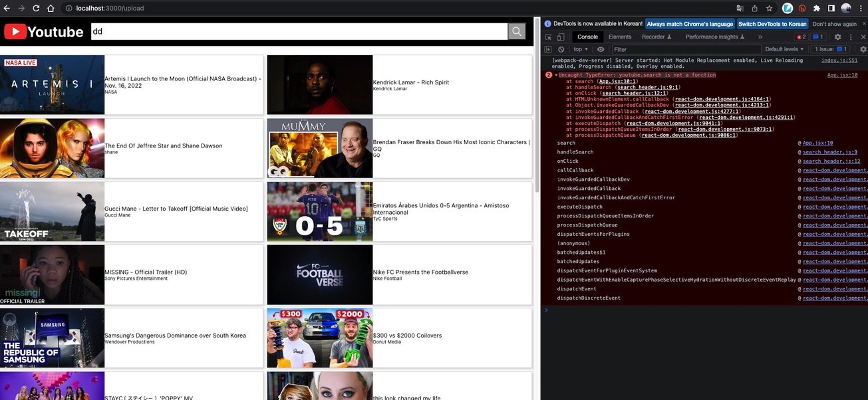The image size is (868, 400).
Task: Bookmark this page with star icon
Action: click(769, 8)
